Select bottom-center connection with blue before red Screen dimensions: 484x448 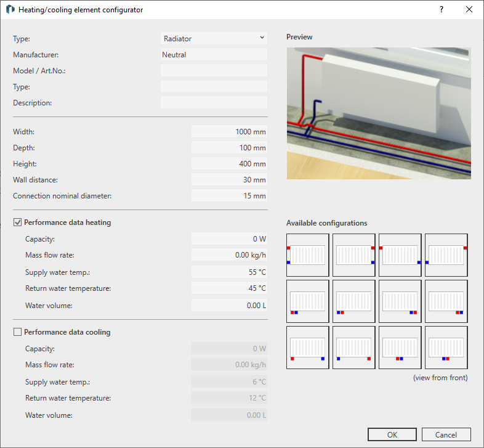pyautogui.click(x=446, y=348)
